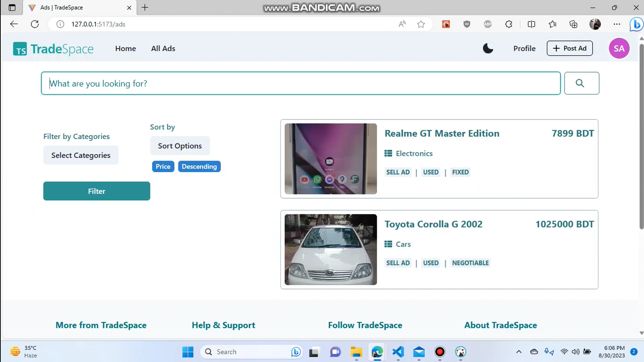Toggle dark mode moon icon
Viewport: 644px width, 362px height.
pos(488,48)
